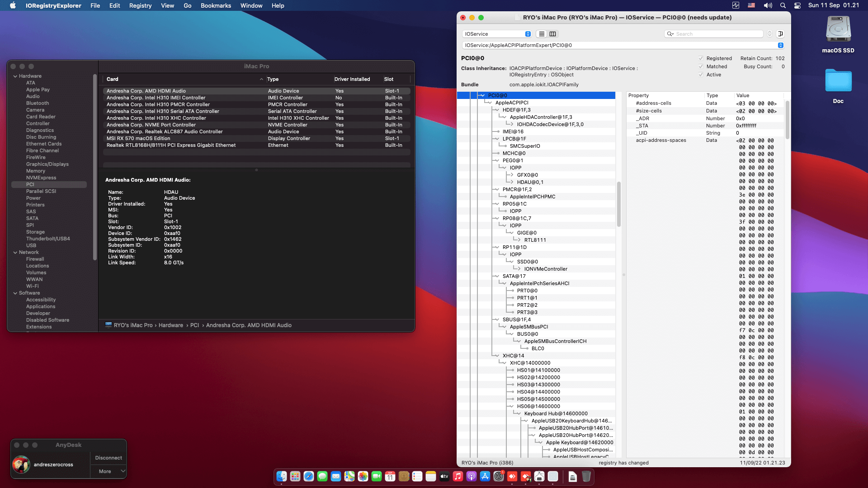Open the Bookmarks menu

[216, 5]
